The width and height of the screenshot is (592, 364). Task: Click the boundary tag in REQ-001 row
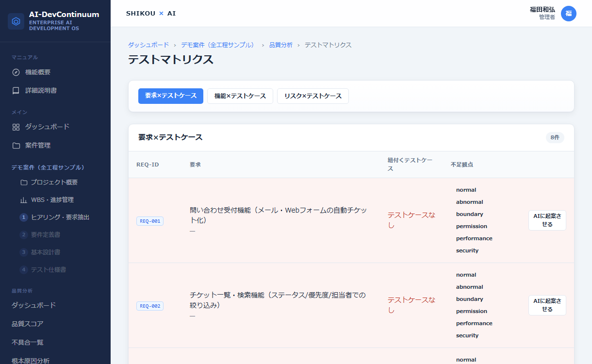coord(470,215)
